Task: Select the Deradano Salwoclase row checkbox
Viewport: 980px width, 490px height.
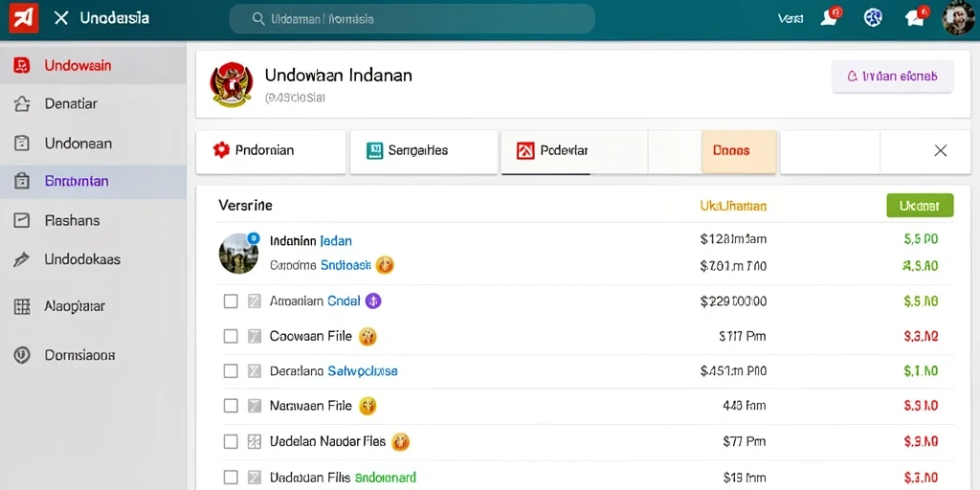Action: [x=231, y=371]
